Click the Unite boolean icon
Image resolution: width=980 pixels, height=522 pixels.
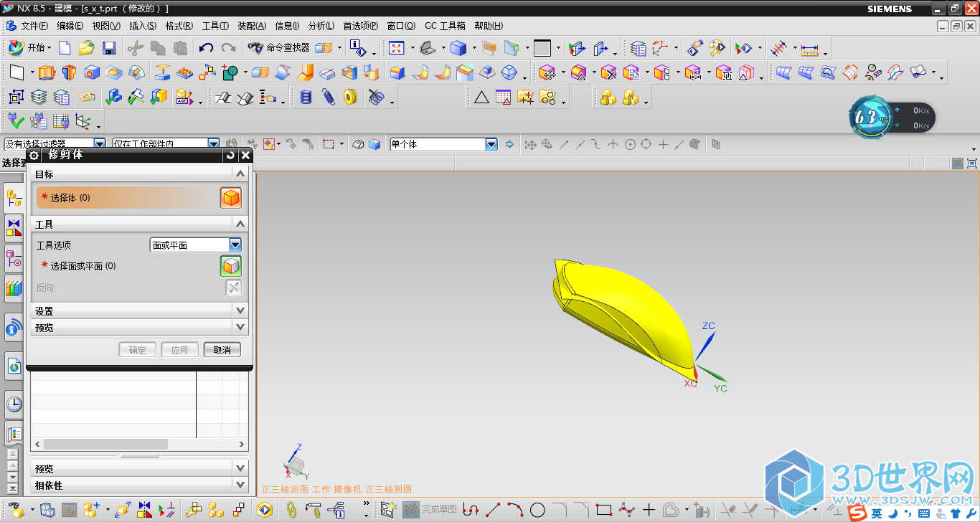230,72
